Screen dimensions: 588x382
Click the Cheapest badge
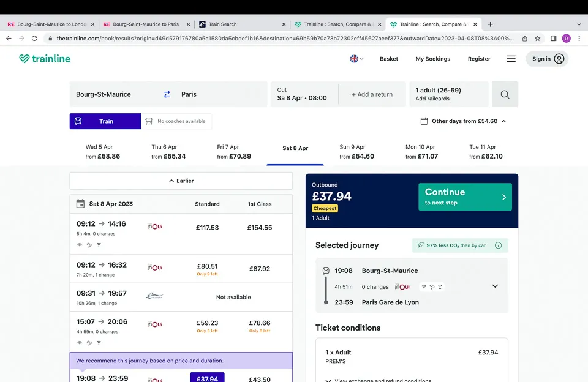325,208
